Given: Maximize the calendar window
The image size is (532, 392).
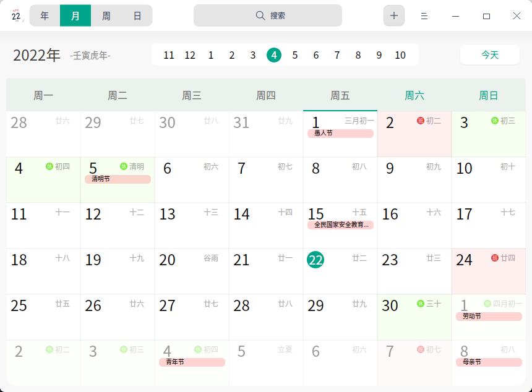Looking at the screenshot, I should [x=486, y=16].
